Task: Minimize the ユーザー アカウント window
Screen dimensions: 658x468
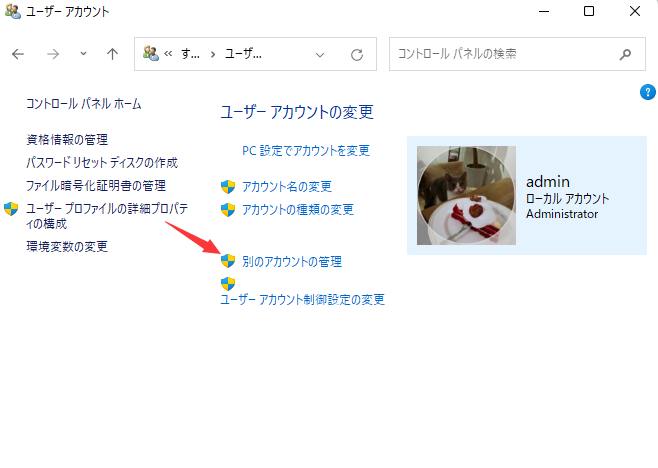Action: click(544, 11)
